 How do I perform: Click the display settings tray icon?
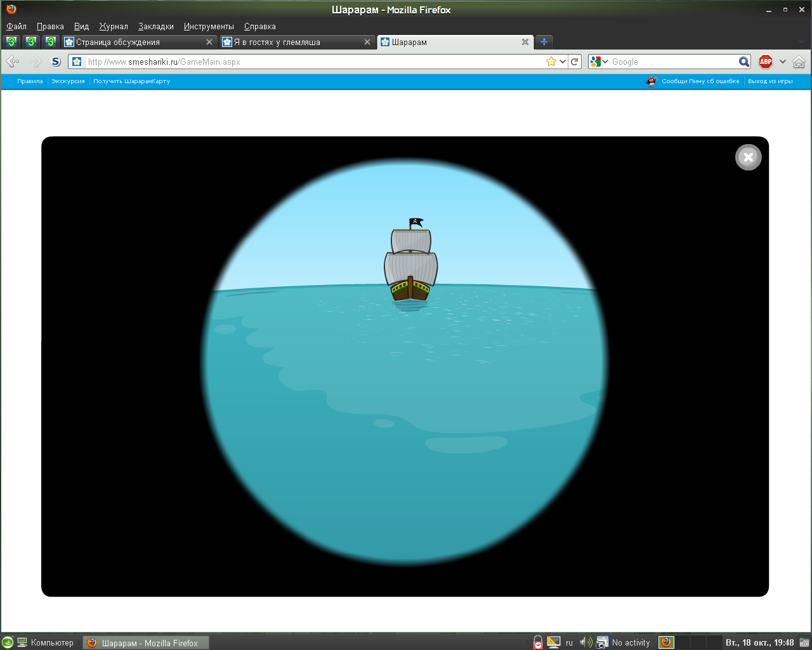click(554, 642)
